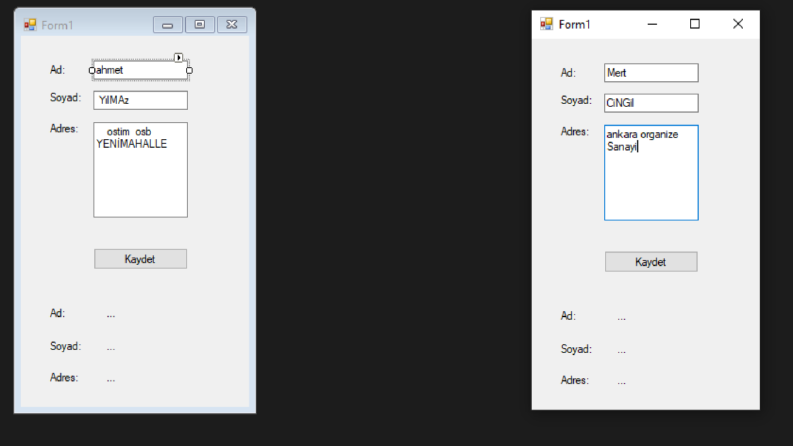The width and height of the screenshot is (793, 446).
Task: Maximize the left designer Form1 window
Action: (200, 25)
